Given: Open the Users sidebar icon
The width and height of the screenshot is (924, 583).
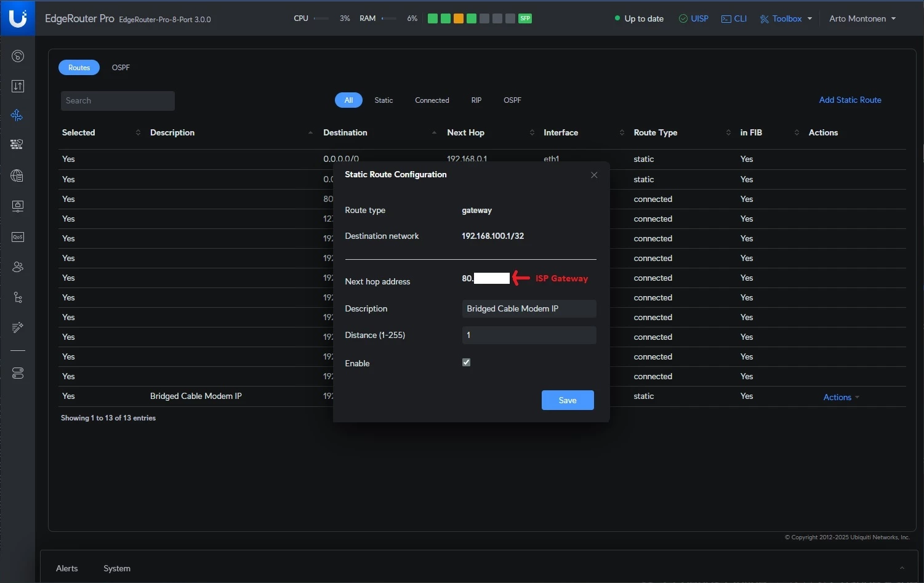Looking at the screenshot, I should [18, 267].
